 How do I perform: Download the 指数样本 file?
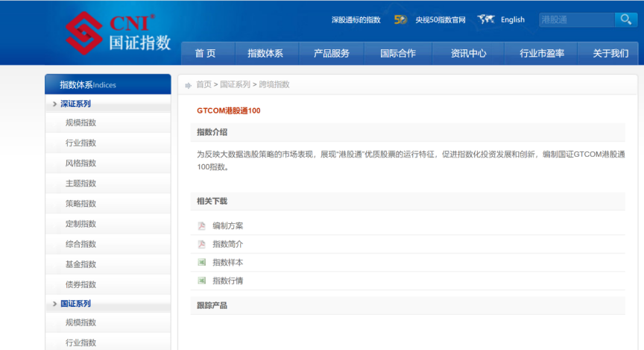pyautogui.click(x=227, y=263)
